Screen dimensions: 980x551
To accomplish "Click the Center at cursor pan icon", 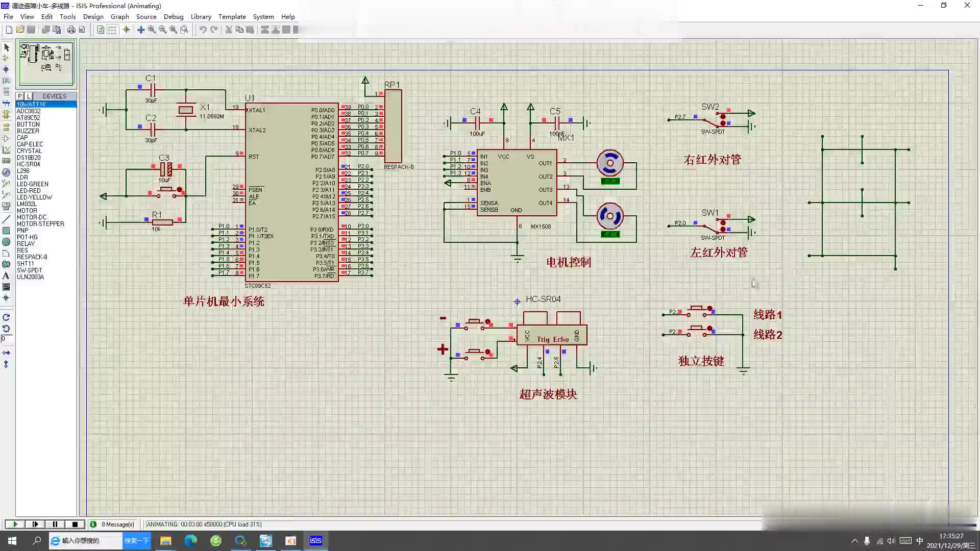I will point(141,30).
